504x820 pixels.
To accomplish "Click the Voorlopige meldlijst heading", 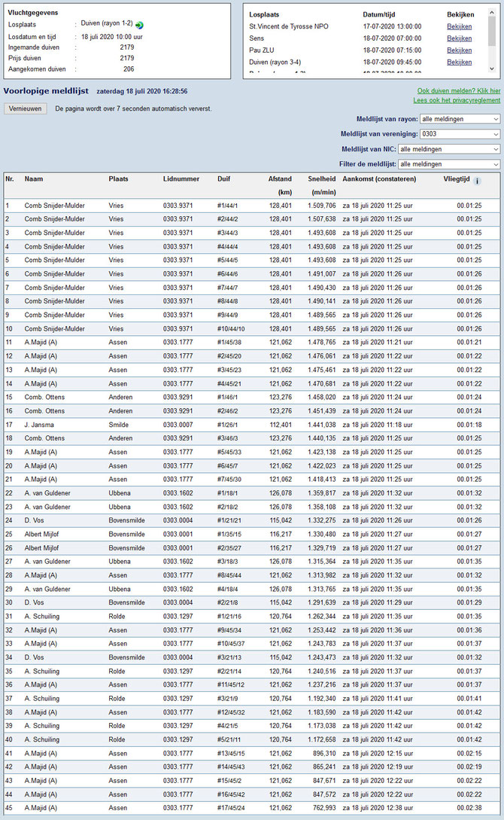I will [46, 91].
